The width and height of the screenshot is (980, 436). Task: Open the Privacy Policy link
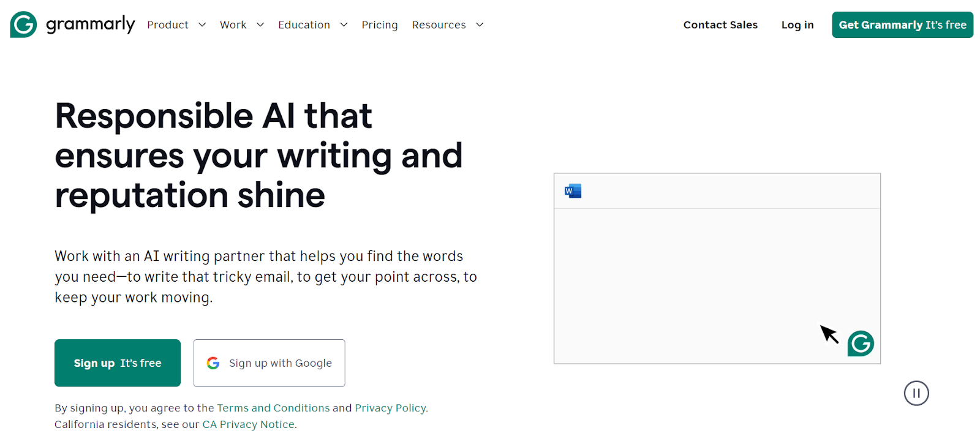point(390,408)
